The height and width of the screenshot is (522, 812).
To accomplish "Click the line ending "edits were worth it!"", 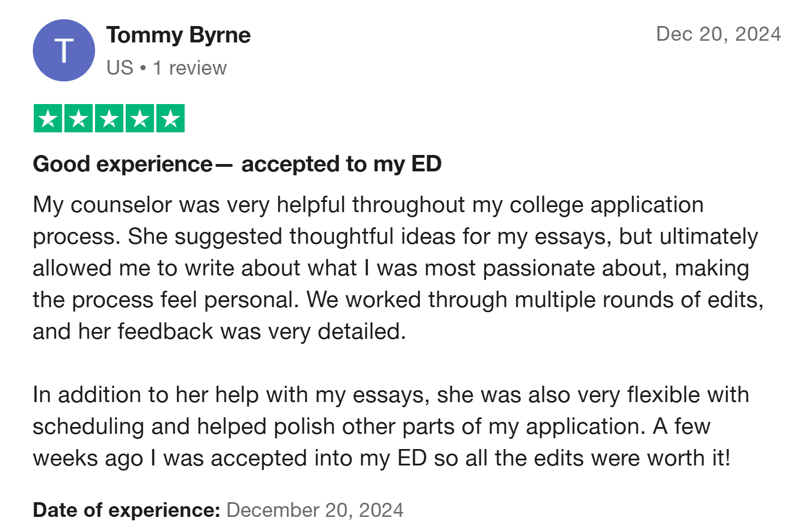I will 382,458.
